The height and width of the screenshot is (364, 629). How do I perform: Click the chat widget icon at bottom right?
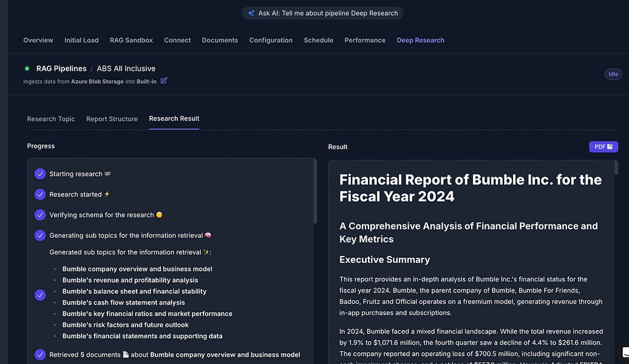click(625, 352)
